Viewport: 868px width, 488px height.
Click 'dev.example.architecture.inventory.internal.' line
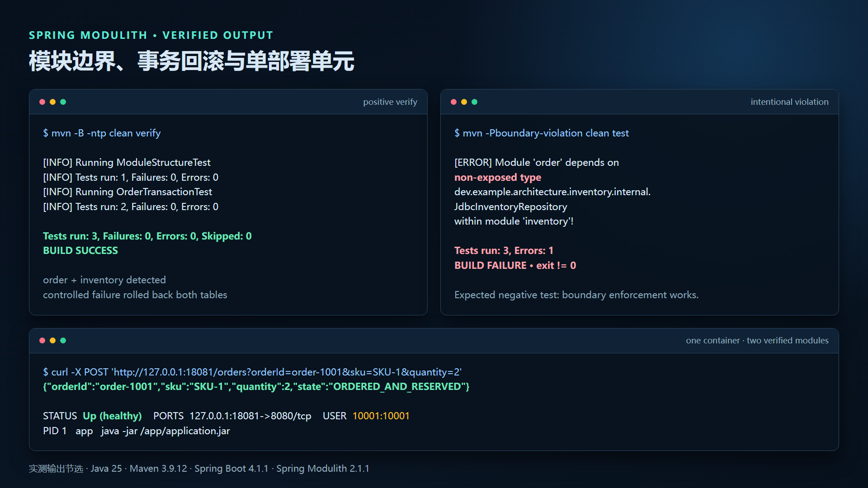point(552,192)
